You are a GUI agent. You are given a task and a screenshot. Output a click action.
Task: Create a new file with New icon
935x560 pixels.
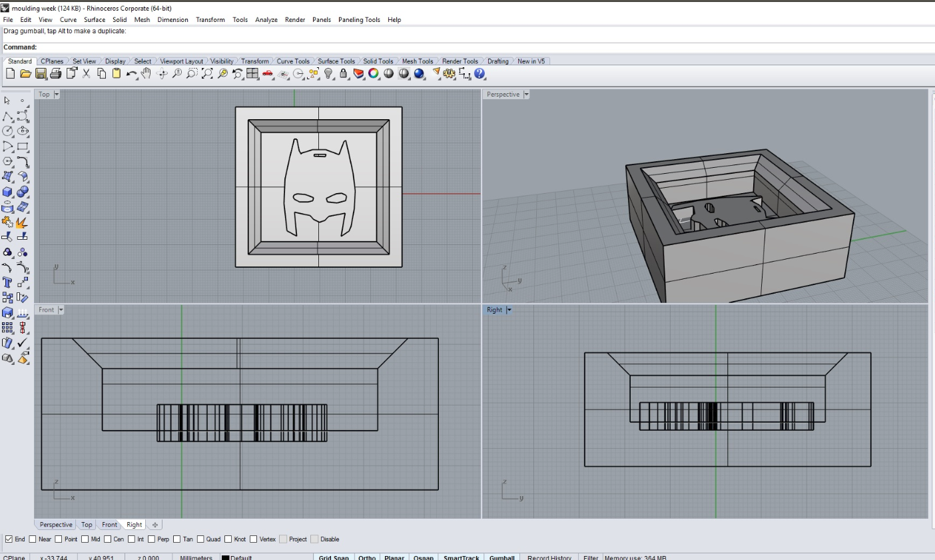click(10, 74)
